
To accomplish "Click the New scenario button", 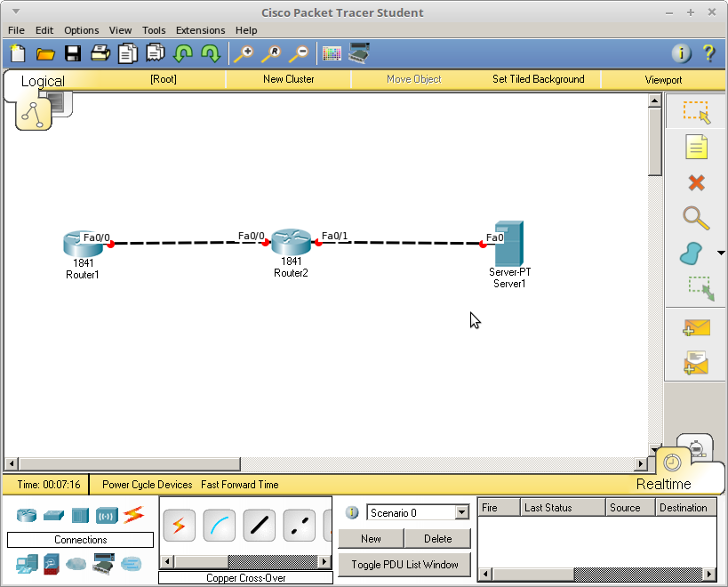I will coord(371,539).
